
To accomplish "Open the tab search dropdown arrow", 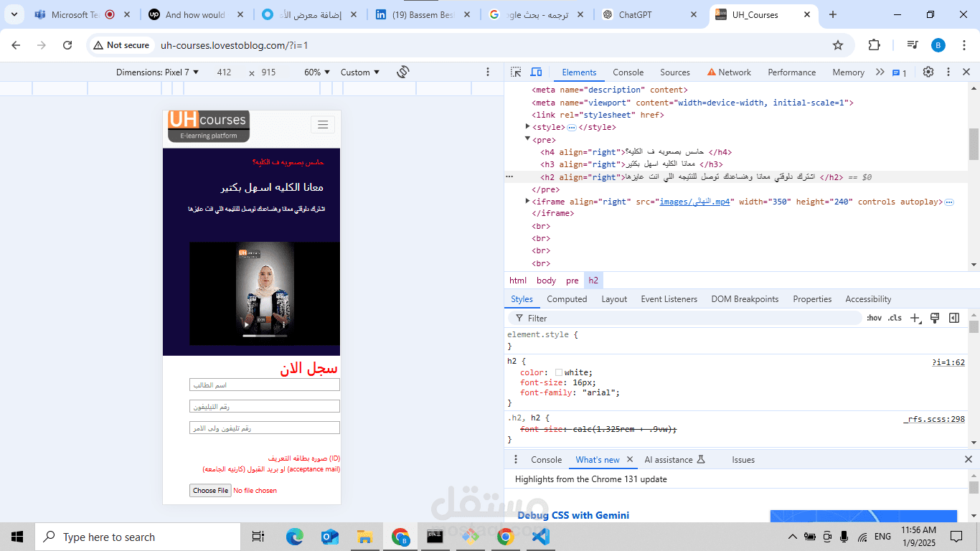I will 14,14.
